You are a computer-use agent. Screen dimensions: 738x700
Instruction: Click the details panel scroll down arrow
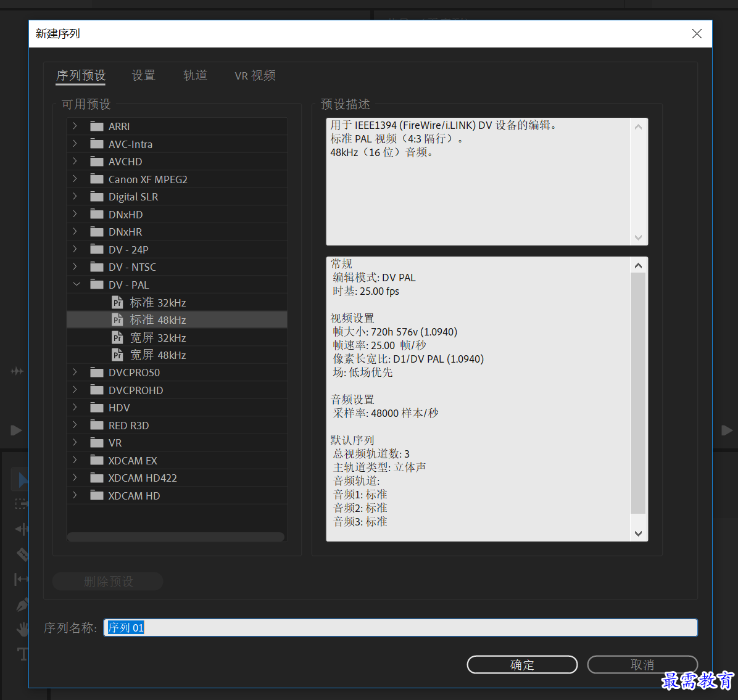tap(638, 533)
